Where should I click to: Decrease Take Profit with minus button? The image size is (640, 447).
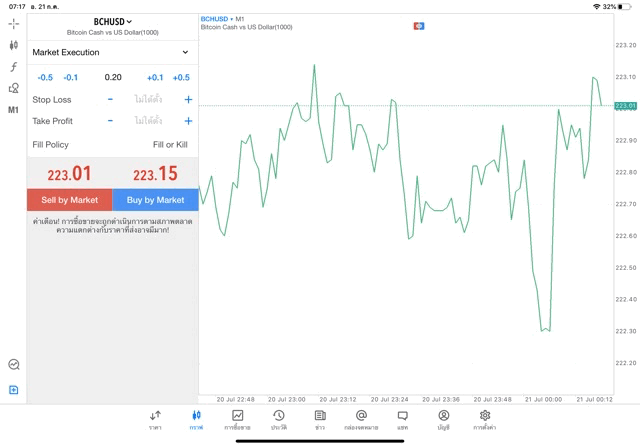(110, 121)
